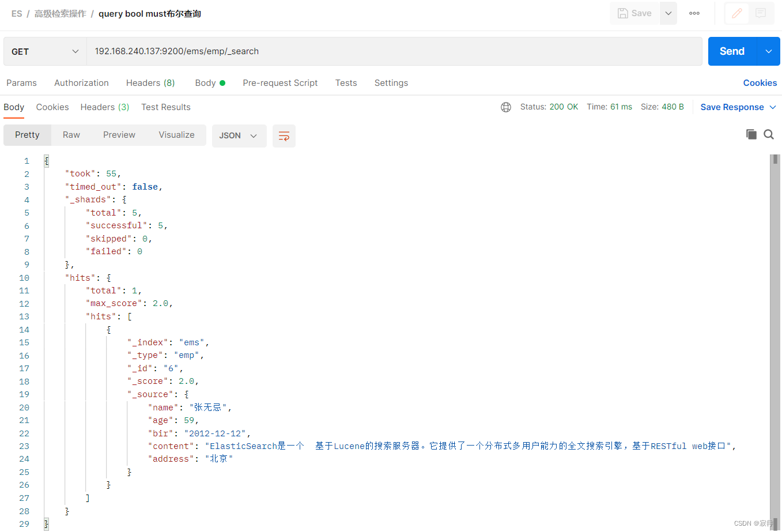Click the response vertical scrollbar
The image size is (782, 532).
click(775, 342)
